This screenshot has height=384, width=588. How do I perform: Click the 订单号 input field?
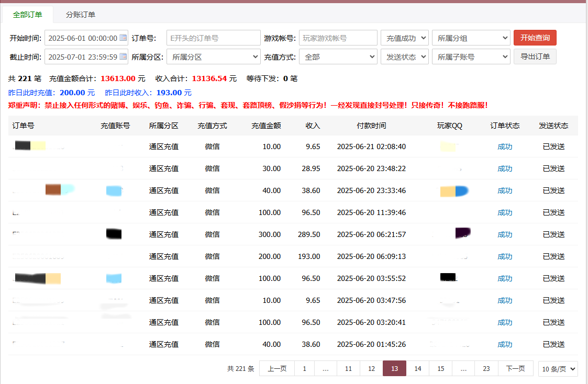click(213, 38)
